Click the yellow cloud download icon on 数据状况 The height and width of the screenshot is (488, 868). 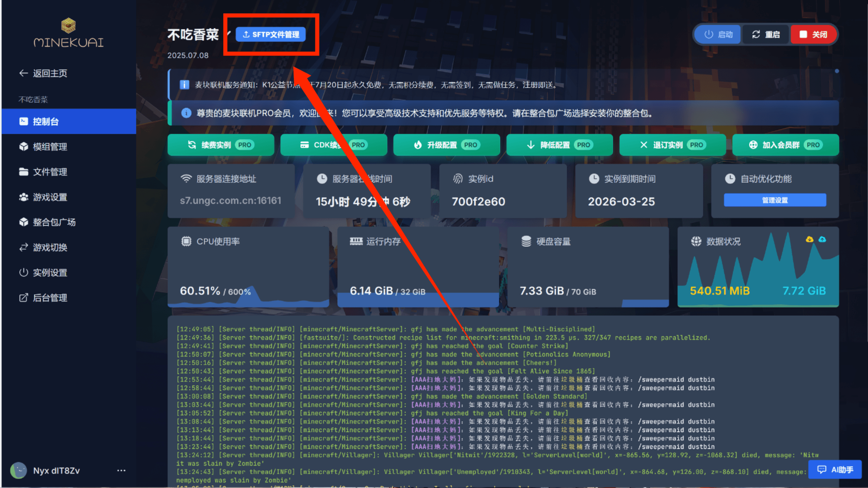point(809,239)
